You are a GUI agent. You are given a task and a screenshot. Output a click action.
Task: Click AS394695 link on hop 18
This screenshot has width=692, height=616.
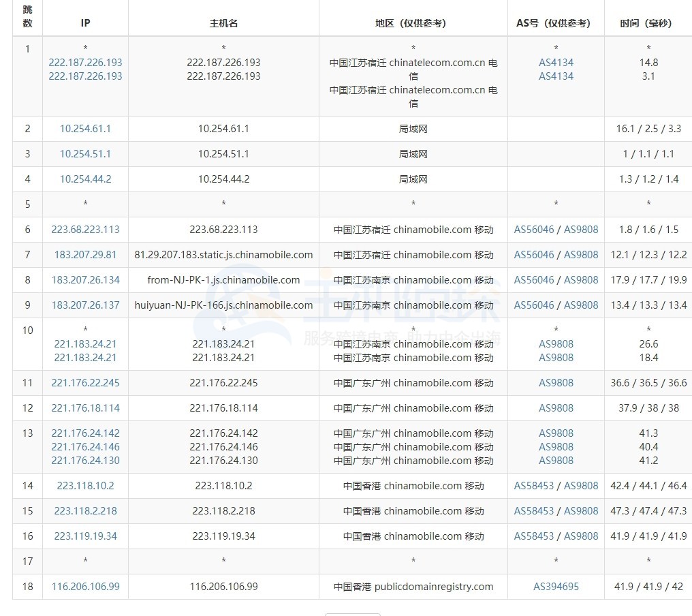tap(555, 586)
